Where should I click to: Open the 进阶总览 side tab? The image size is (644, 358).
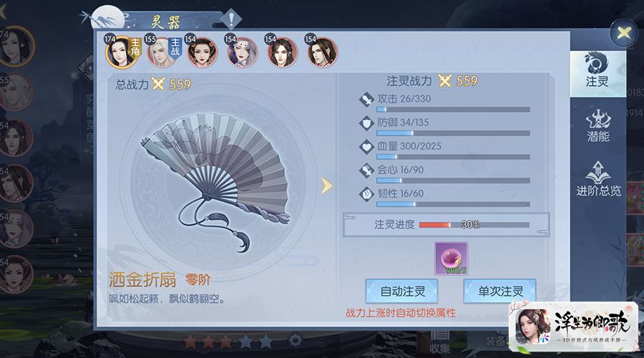[598, 179]
